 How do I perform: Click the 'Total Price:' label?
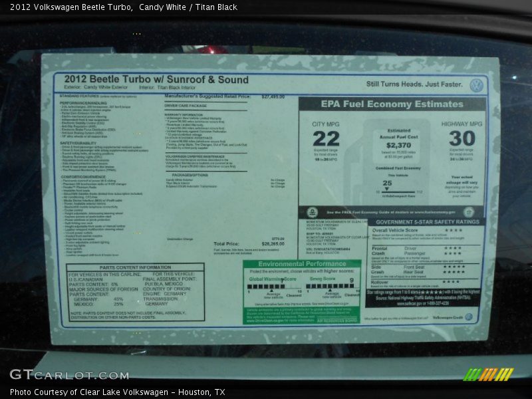point(226,244)
